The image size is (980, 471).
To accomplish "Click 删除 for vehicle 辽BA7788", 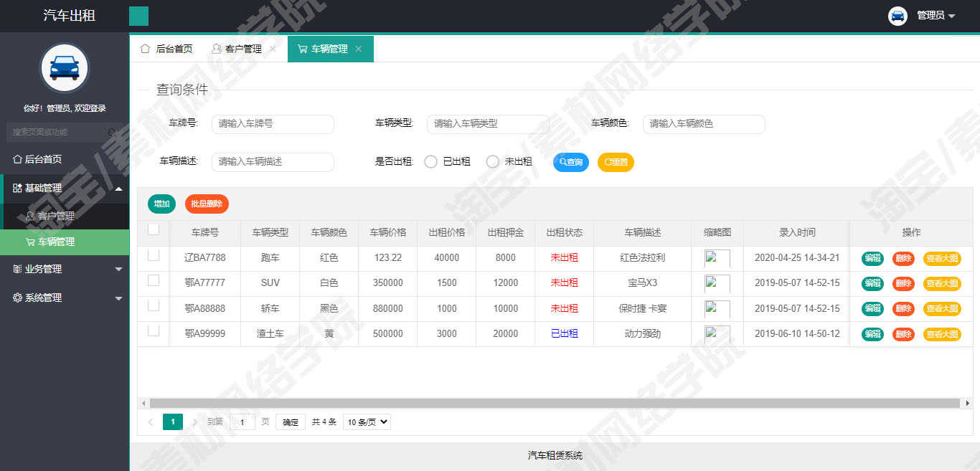I will pos(903,259).
